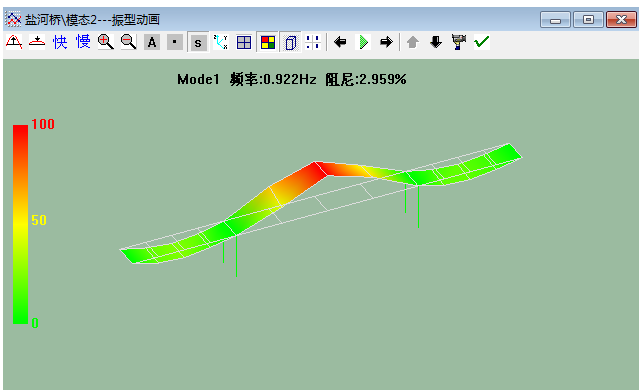
Task: Play the mode shape animation
Action: (x=363, y=42)
